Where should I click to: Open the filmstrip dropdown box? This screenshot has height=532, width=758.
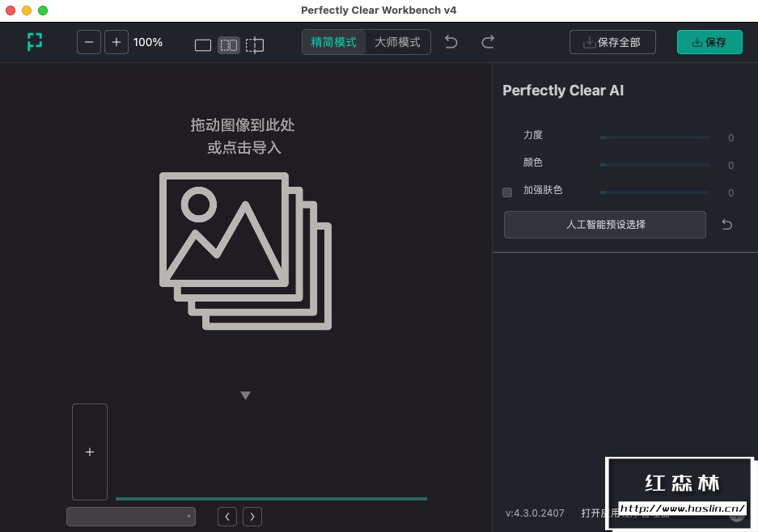131,517
